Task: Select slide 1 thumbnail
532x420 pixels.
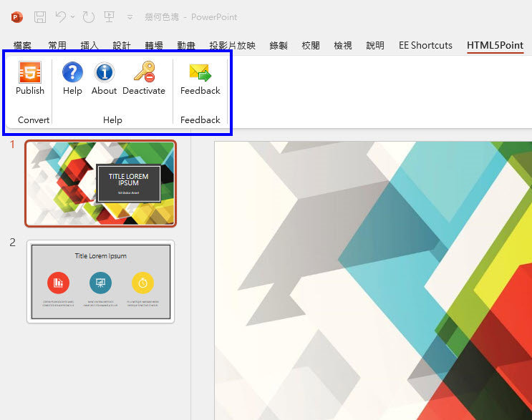Action: pyautogui.click(x=100, y=183)
